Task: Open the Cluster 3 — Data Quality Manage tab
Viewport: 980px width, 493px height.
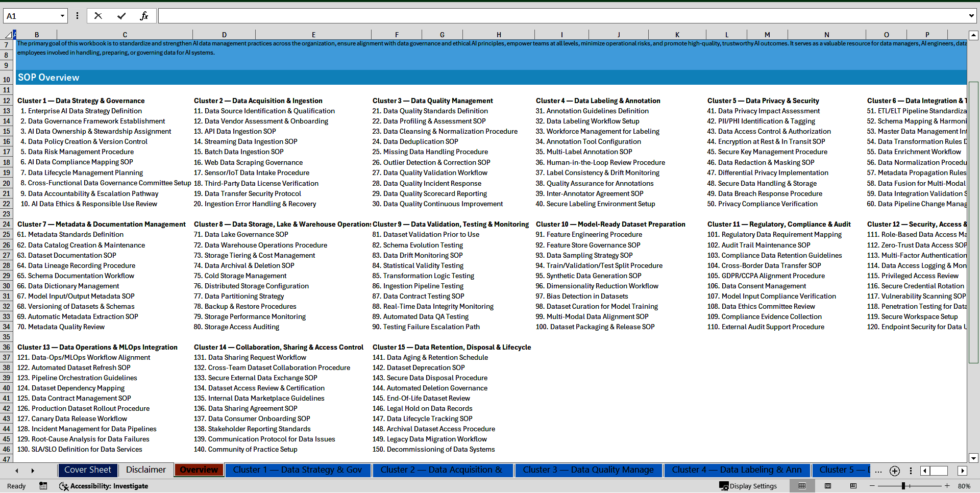Action: [x=588, y=470]
